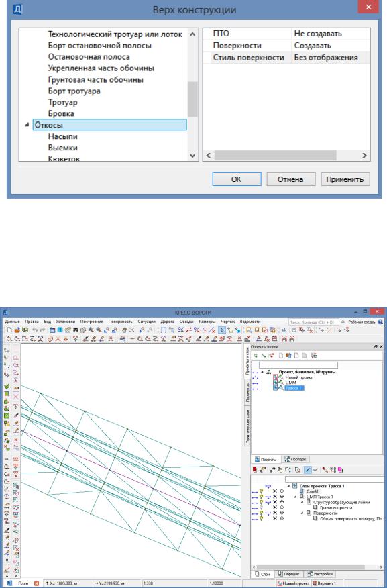
Task: Click red book icon in layers toolbar
Action: click(255, 470)
